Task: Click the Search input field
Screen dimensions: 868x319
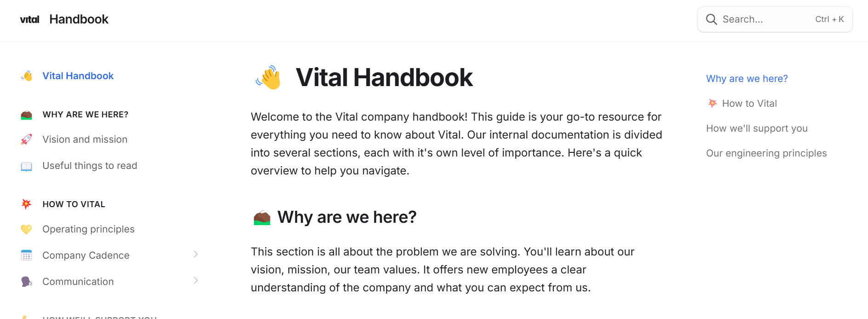Action: pyautogui.click(x=764, y=19)
